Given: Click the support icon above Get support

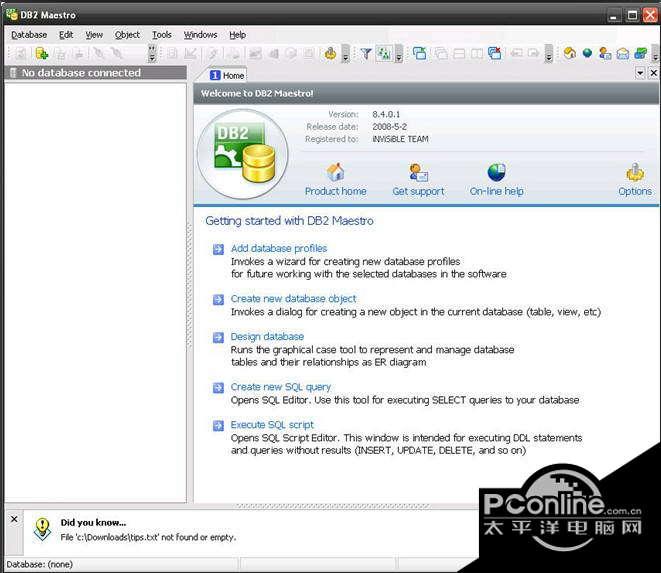Looking at the screenshot, I should click(419, 172).
